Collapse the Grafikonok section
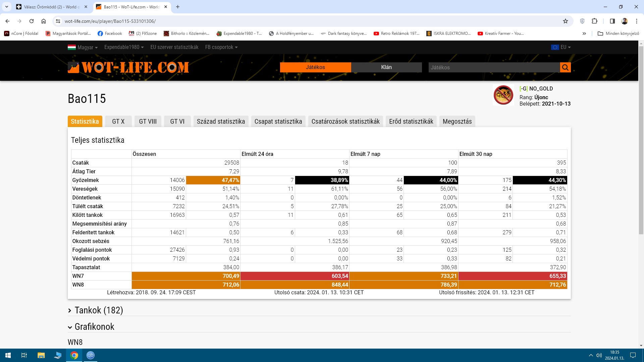The image size is (644, 362). coord(91,327)
